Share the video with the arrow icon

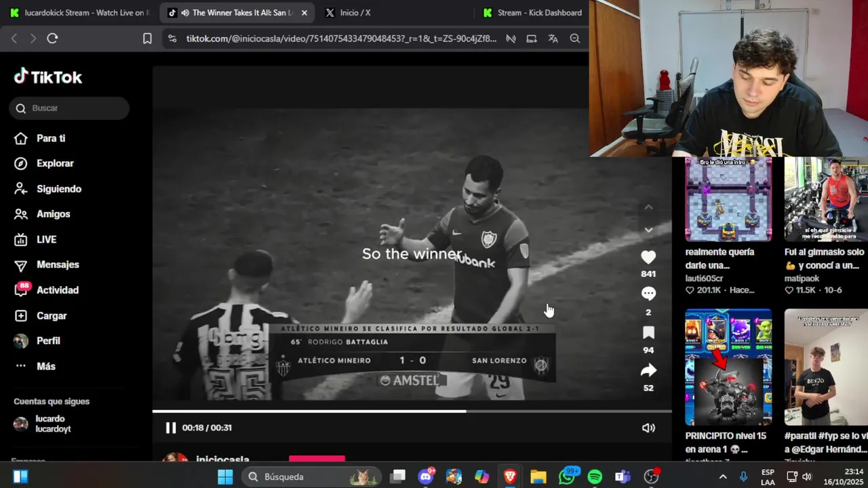pyautogui.click(x=648, y=370)
